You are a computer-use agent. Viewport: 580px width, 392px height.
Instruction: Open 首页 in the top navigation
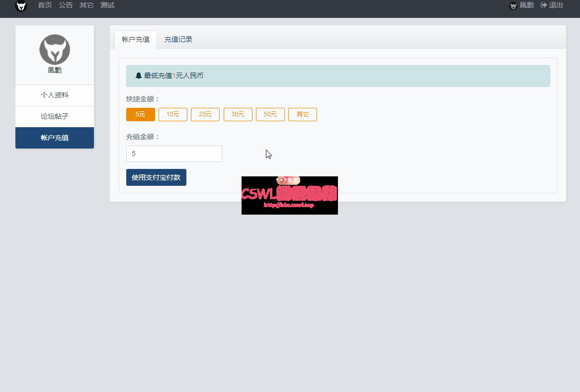[x=45, y=5]
